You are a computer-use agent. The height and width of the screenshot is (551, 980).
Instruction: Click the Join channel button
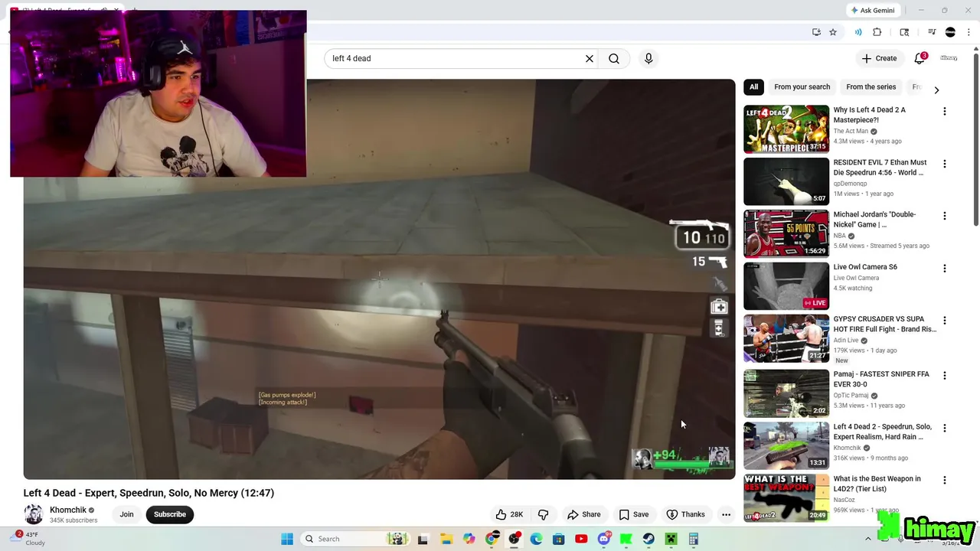(x=126, y=514)
